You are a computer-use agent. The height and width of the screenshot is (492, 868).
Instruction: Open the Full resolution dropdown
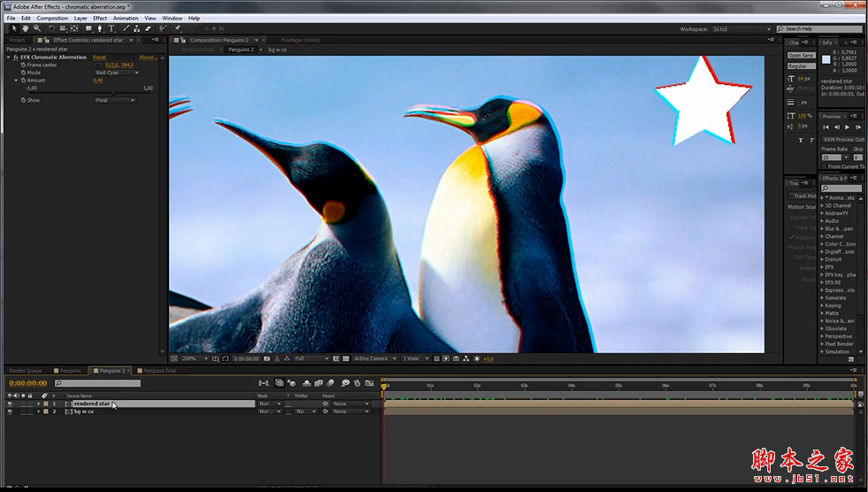[x=311, y=358]
